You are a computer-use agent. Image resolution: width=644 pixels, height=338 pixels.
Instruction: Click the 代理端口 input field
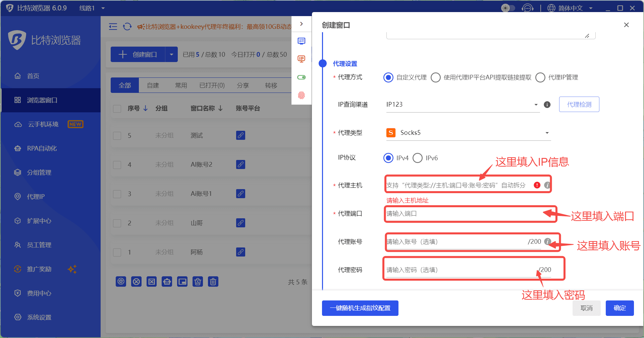pos(468,214)
